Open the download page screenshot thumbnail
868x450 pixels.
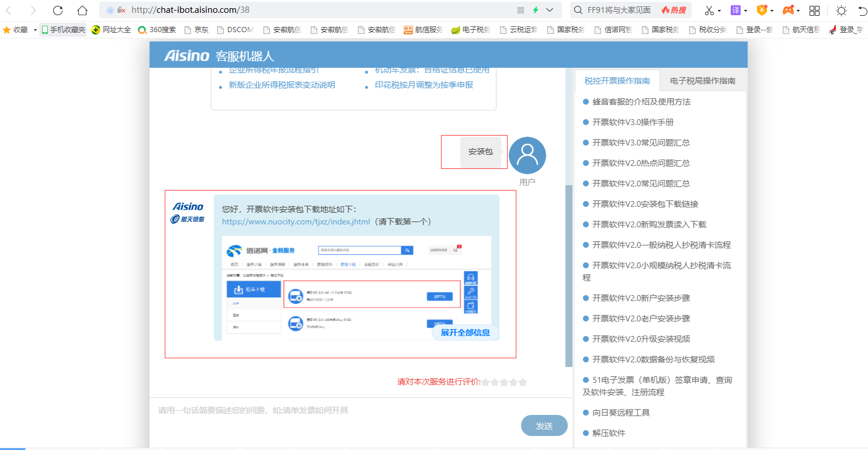(356, 288)
